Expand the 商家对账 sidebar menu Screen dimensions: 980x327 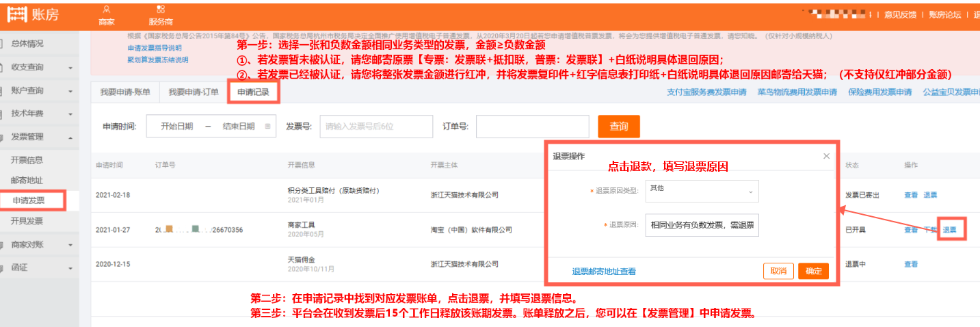coord(70,245)
